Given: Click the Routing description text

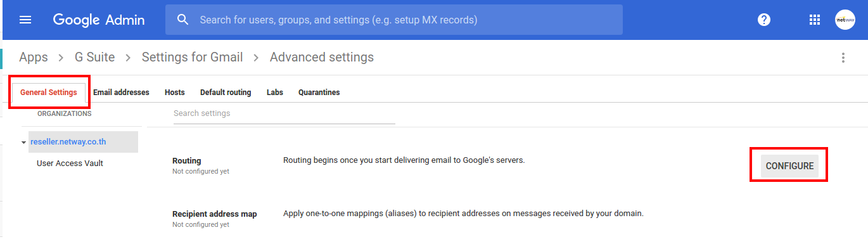Looking at the screenshot, I should pyautogui.click(x=404, y=160).
